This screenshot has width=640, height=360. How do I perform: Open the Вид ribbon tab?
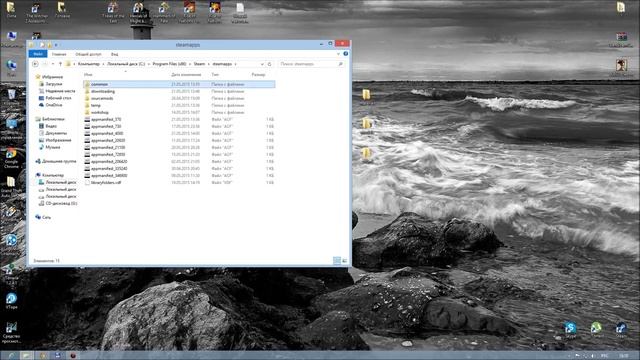(x=115, y=54)
